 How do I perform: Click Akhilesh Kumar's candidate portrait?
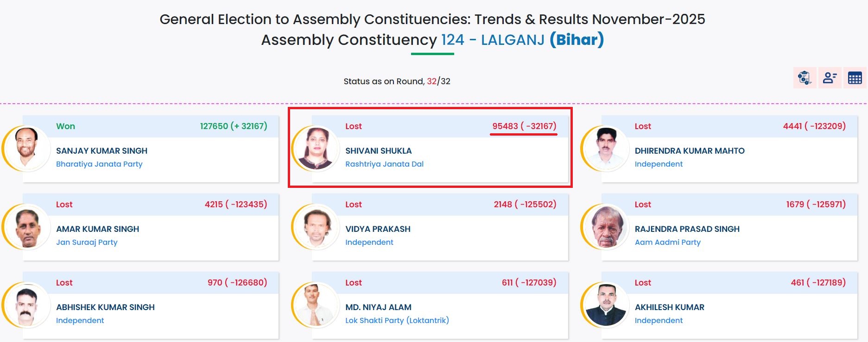[x=606, y=305]
